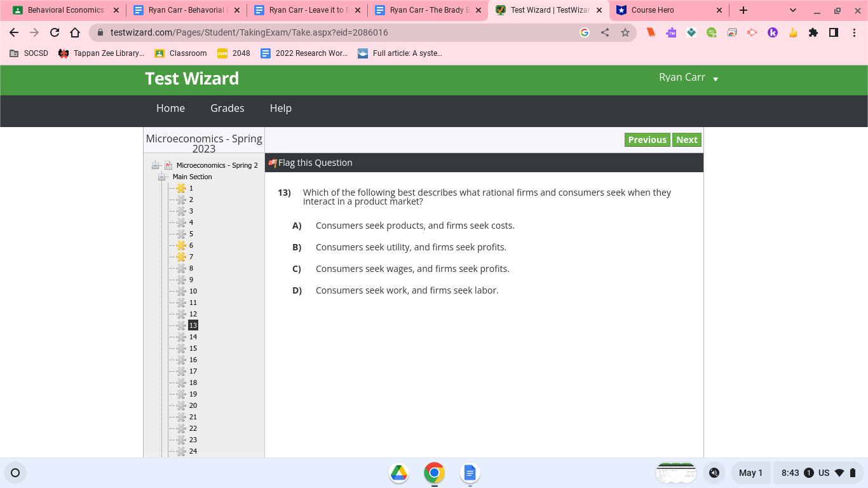Open the Google Docs shelf icon
This screenshot has height=488, width=868.
470,473
